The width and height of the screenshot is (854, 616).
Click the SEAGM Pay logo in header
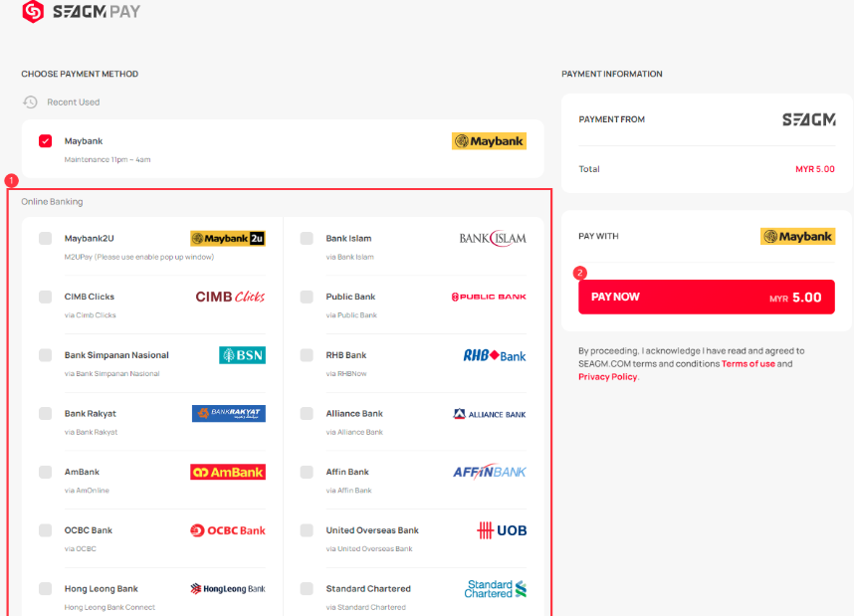pyautogui.click(x=82, y=12)
